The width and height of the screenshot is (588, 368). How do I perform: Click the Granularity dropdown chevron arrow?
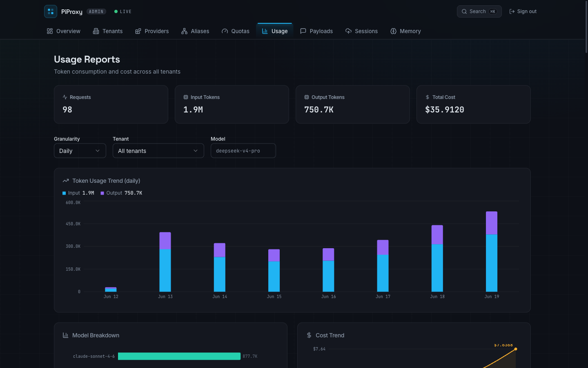coord(98,151)
